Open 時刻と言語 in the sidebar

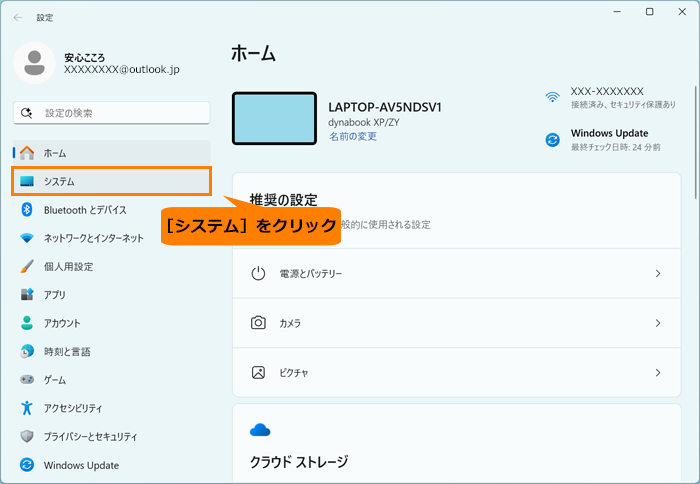click(67, 352)
